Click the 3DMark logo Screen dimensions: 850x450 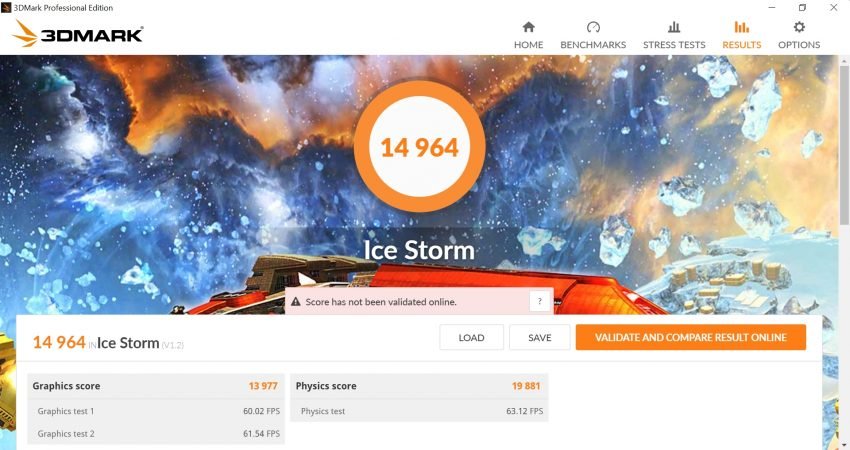[x=78, y=34]
